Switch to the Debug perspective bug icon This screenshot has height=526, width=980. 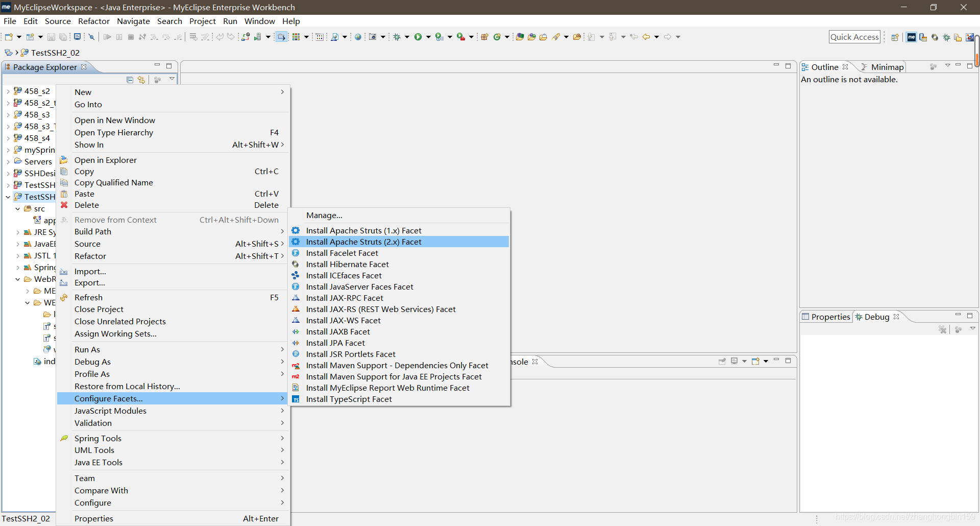pos(946,37)
